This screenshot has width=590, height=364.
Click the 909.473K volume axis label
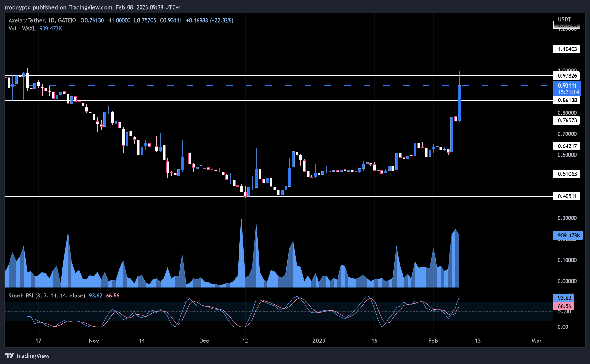[x=568, y=236]
